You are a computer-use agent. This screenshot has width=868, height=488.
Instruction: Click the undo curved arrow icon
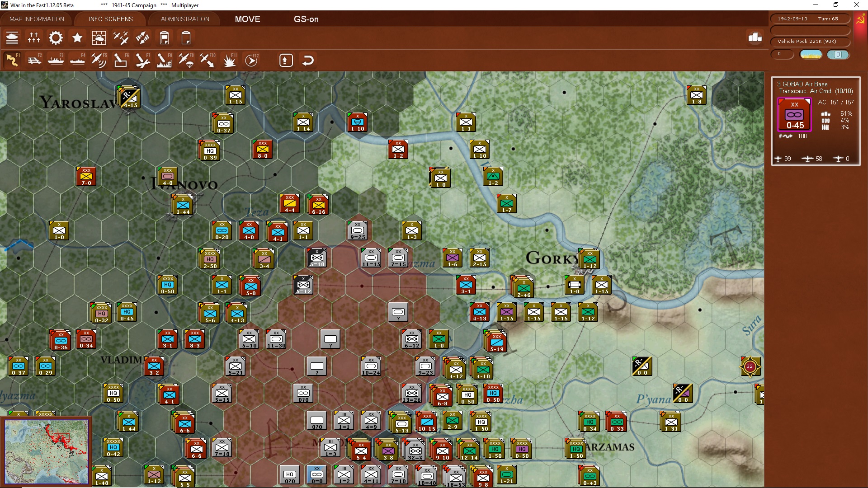click(308, 60)
